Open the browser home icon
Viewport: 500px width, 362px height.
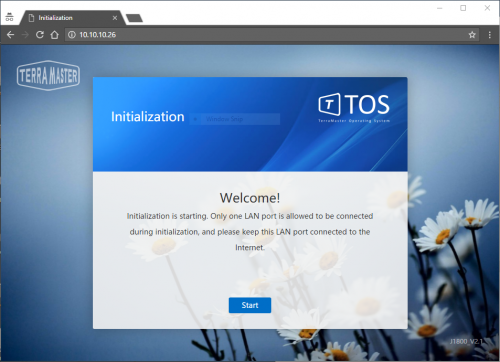(54, 35)
